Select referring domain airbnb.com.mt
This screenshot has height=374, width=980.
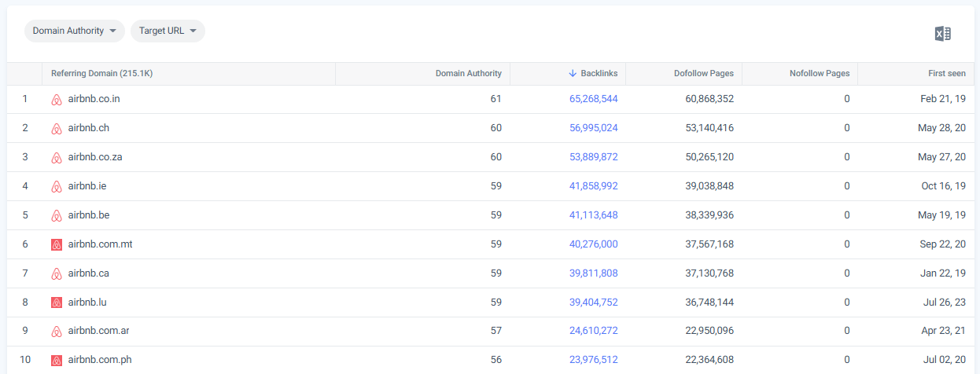[101, 244]
